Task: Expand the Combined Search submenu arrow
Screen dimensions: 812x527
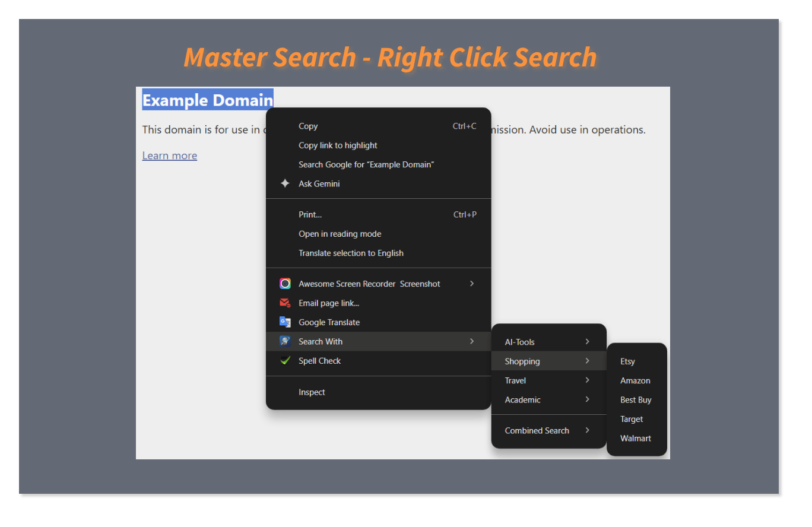Action: point(587,430)
